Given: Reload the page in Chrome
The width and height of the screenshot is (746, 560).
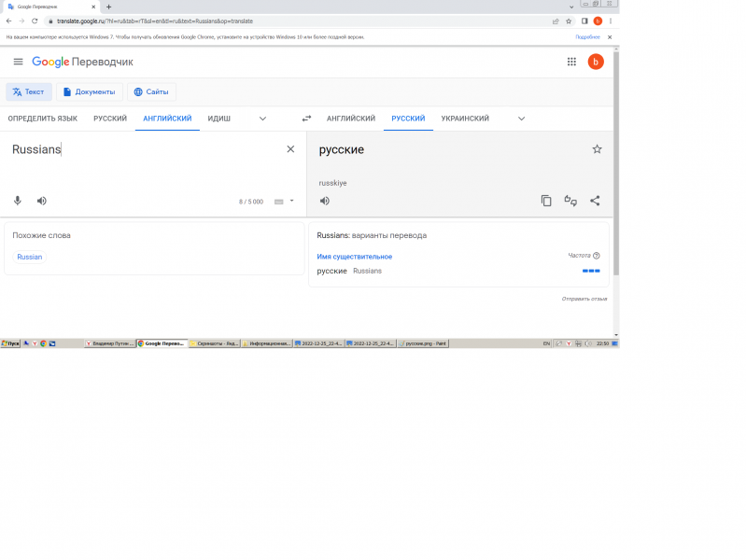Looking at the screenshot, I should (x=35, y=21).
